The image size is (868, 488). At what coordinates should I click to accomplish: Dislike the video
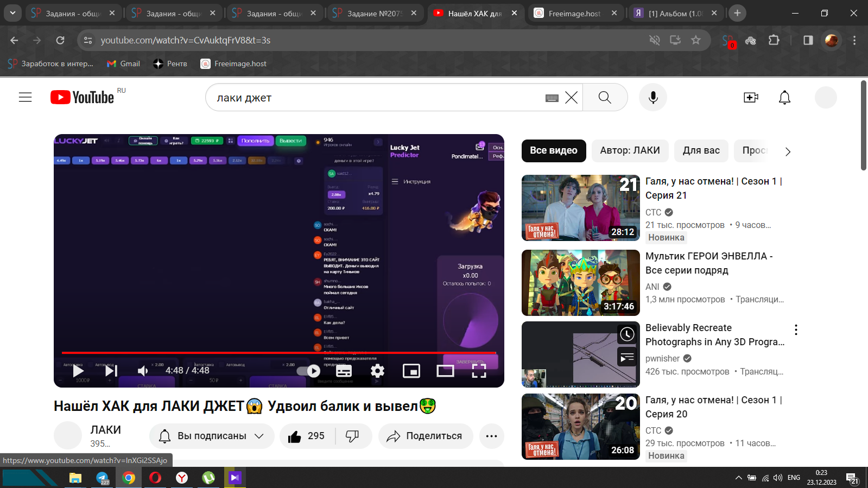pyautogui.click(x=353, y=436)
